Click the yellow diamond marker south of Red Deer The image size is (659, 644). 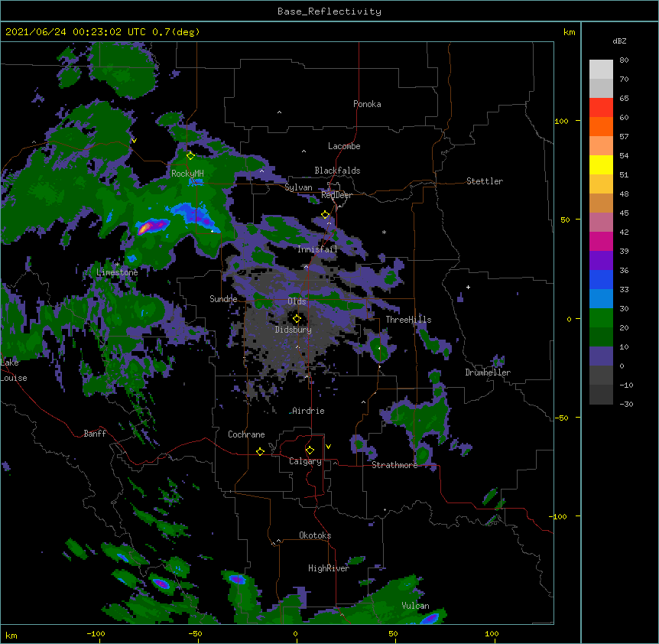pos(326,215)
